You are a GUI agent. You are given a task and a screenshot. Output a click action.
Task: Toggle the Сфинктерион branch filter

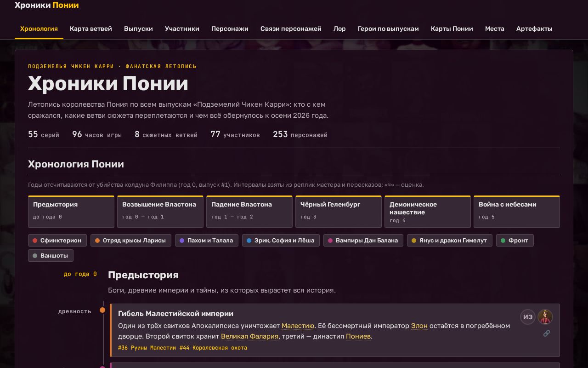(x=57, y=240)
